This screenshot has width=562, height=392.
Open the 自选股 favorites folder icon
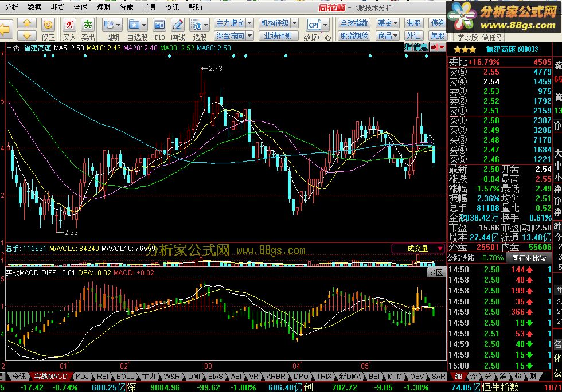point(134,25)
